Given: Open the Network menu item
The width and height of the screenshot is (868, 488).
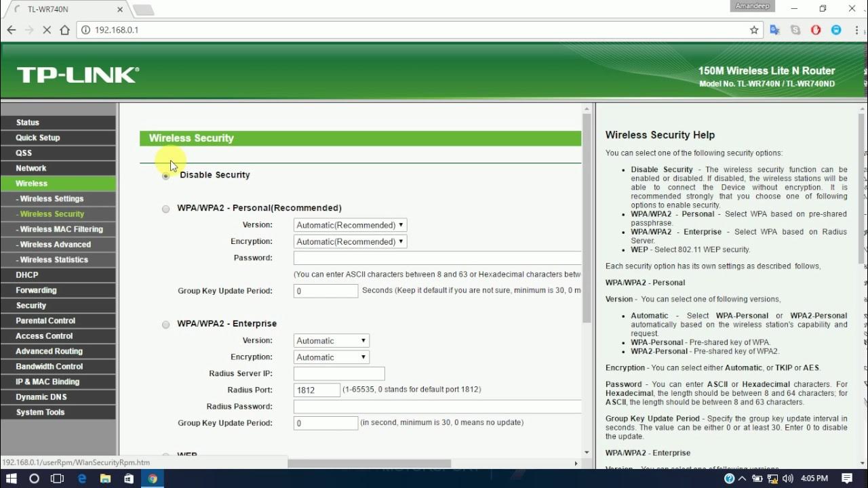Looking at the screenshot, I should tap(58, 168).
